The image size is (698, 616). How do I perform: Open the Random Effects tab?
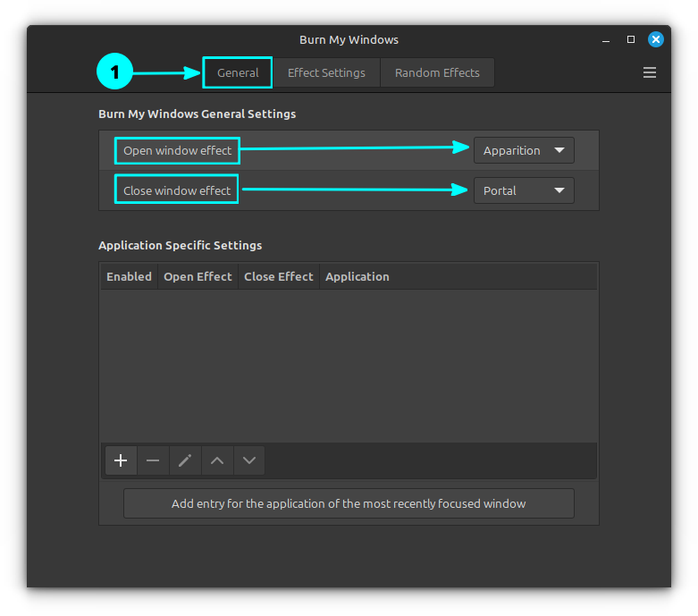(437, 72)
